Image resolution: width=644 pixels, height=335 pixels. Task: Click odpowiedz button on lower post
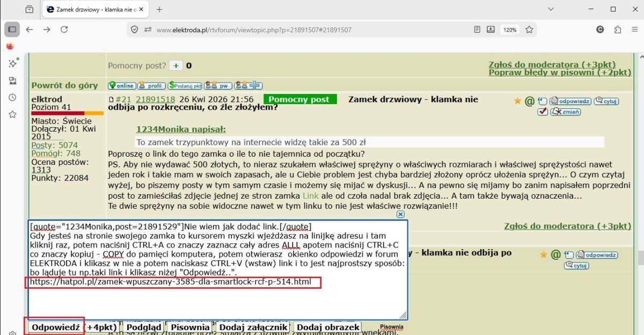point(596,255)
